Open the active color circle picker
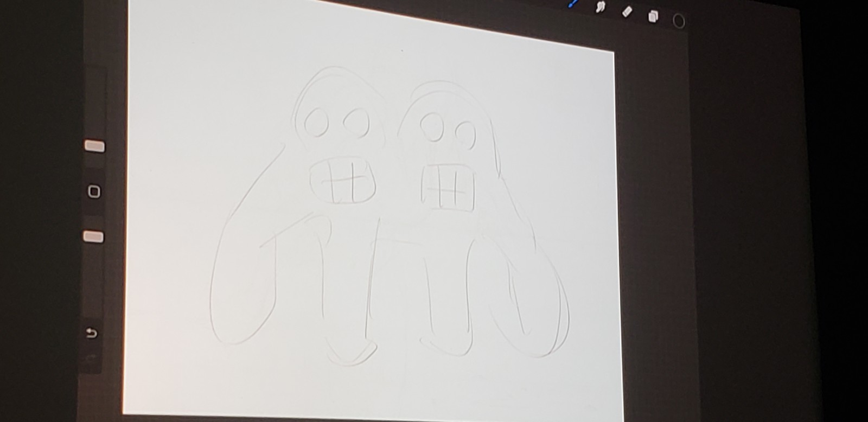The image size is (868, 422). [x=678, y=21]
